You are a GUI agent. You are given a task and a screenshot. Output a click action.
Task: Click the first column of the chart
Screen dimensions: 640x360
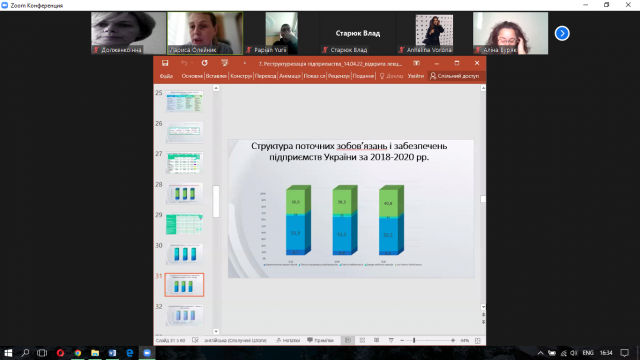(x=298, y=220)
